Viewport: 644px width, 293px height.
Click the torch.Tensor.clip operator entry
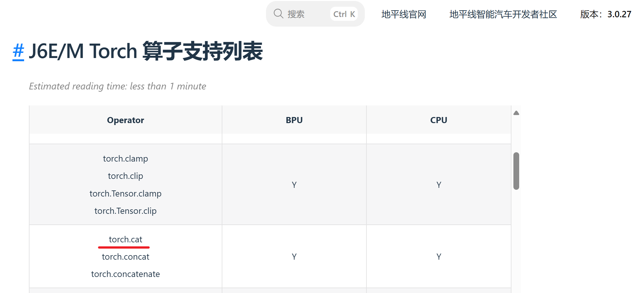coord(125,211)
